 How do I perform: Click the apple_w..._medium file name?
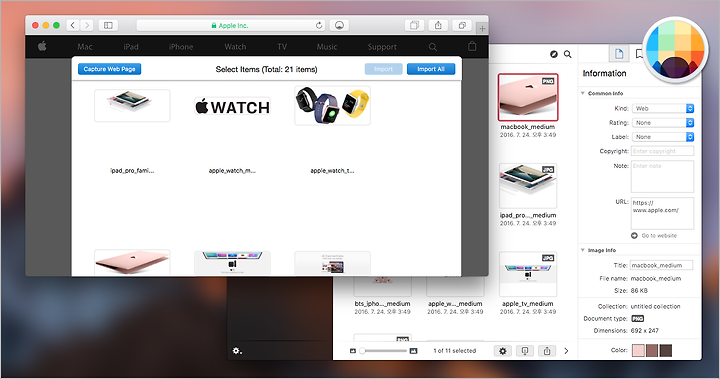tap(455, 304)
